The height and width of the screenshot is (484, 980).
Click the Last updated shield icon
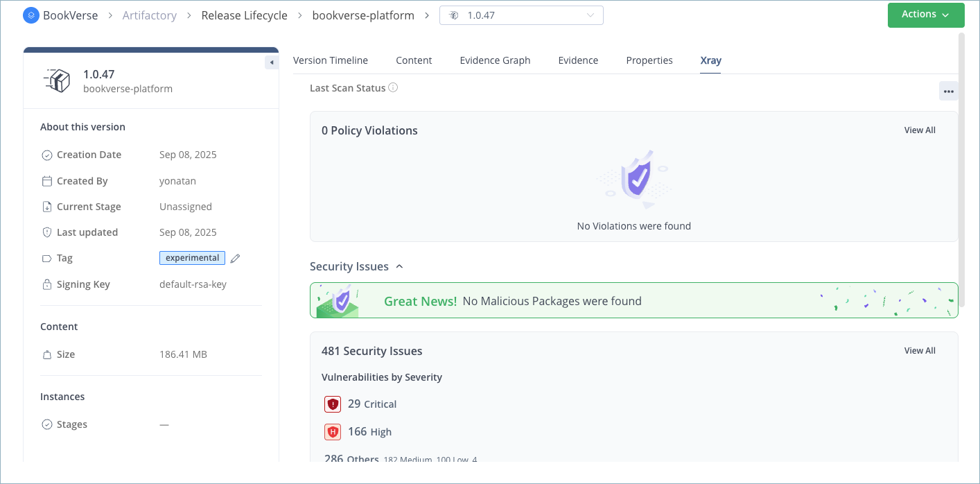[47, 232]
